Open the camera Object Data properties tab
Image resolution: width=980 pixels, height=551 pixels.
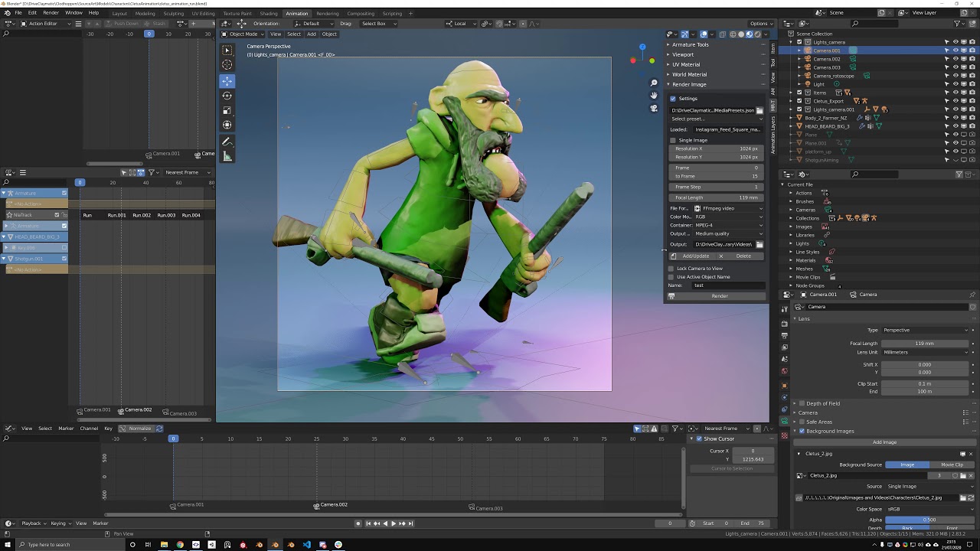pyautogui.click(x=784, y=422)
